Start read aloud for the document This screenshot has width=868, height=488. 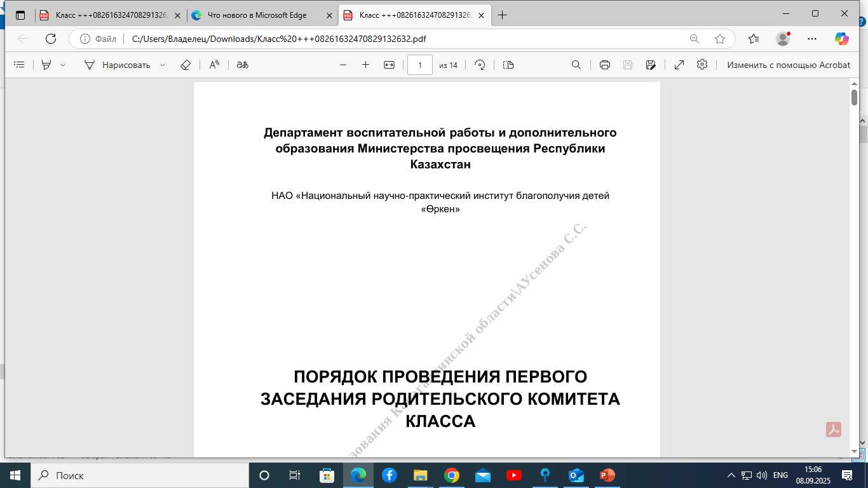pos(213,64)
